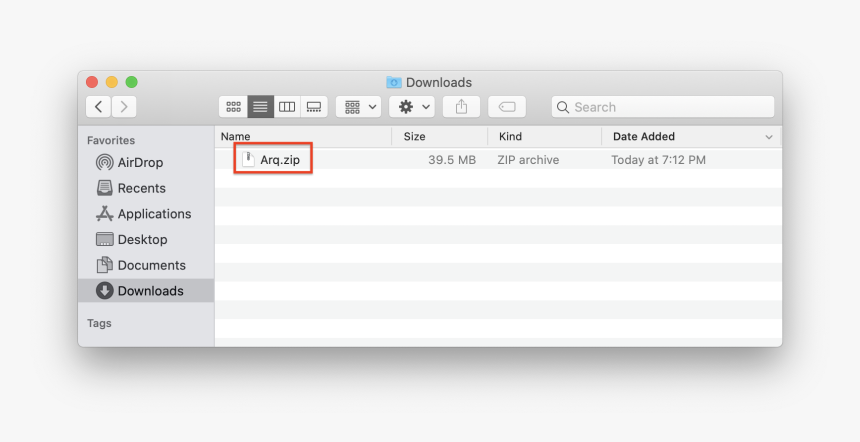Click the Back navigation arrow
This screenshot has width=860, height=442.
98,107
